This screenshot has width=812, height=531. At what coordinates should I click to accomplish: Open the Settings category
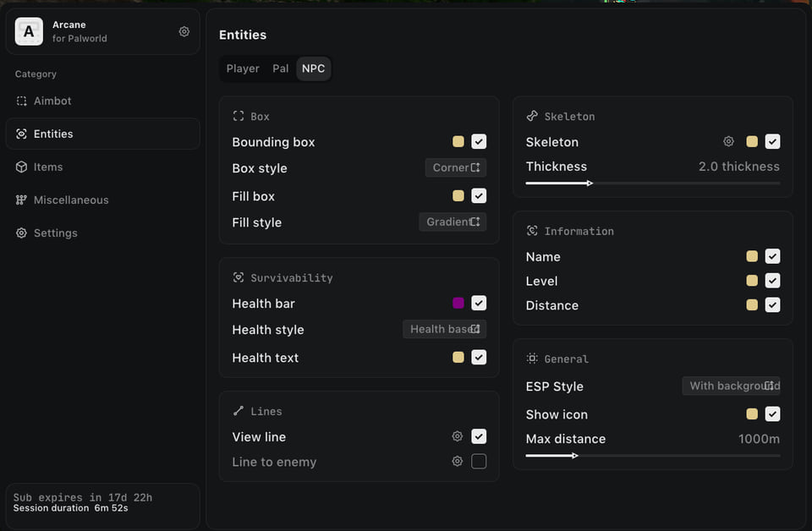point(103,233)
